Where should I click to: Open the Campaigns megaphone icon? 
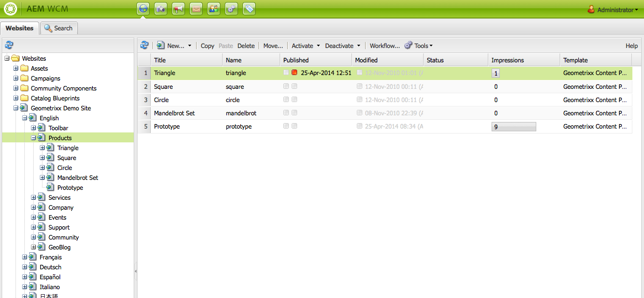point(178,9)
